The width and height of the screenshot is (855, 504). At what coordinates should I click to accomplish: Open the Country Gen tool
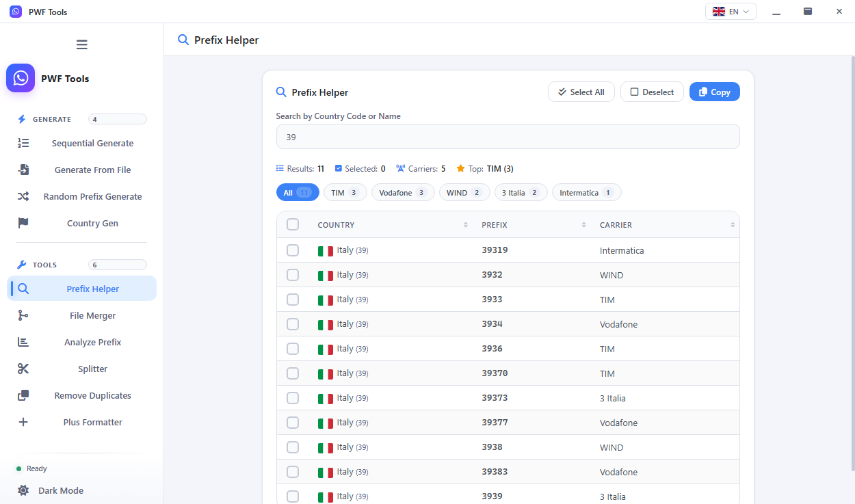(x=82, y=223)
